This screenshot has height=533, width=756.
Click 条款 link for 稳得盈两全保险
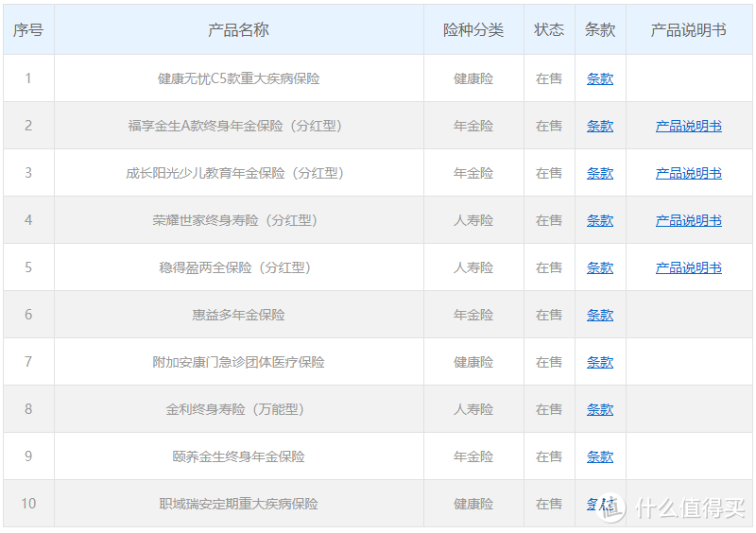600,268
